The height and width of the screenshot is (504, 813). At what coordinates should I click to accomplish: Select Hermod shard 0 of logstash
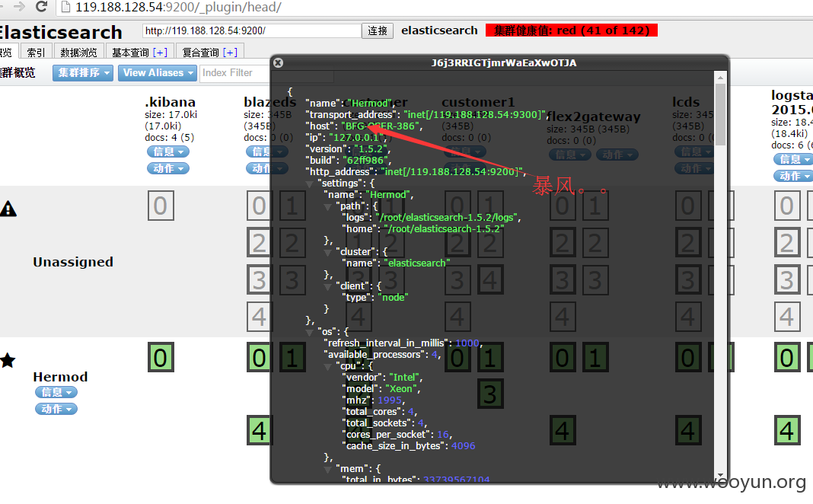[x=787, y=357]
